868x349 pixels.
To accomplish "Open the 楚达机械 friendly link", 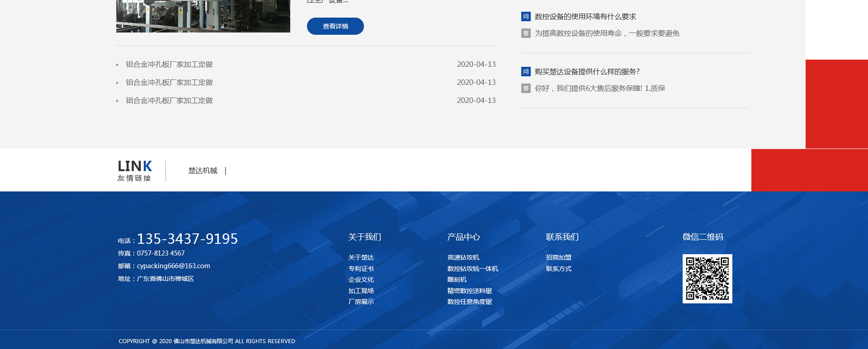I will click(x=203, y=171).
